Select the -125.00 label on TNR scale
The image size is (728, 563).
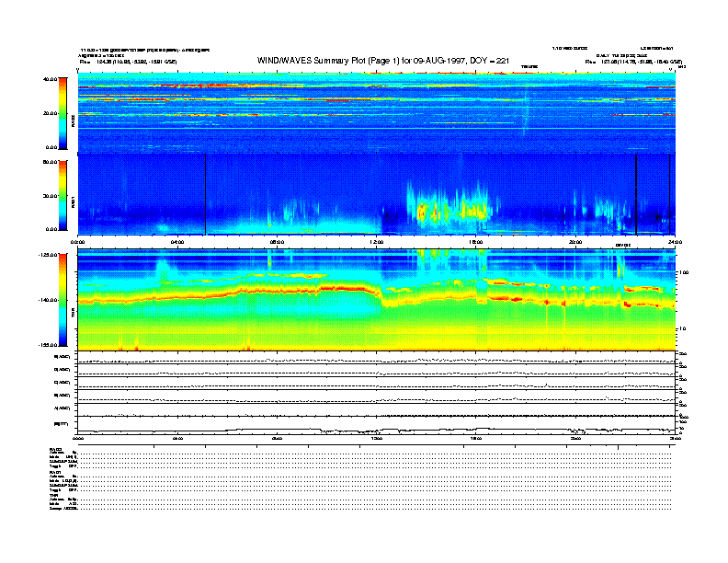(x=48, y=255)
